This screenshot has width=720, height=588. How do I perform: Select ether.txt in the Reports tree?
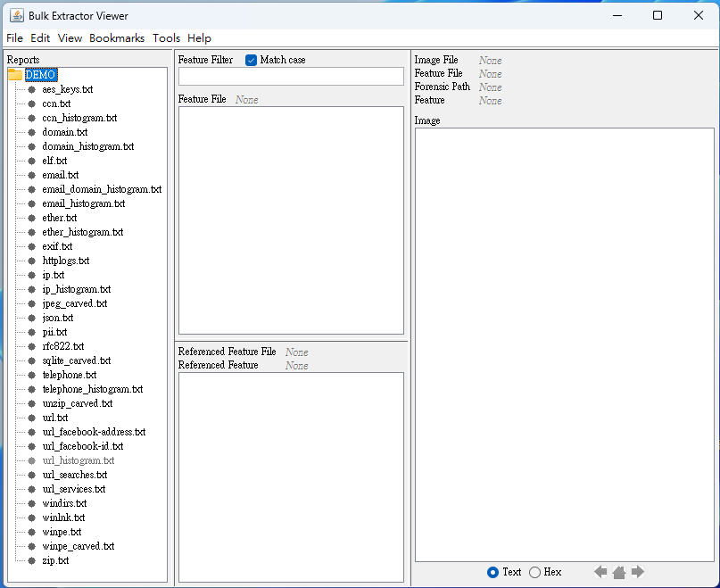[60, 218]
